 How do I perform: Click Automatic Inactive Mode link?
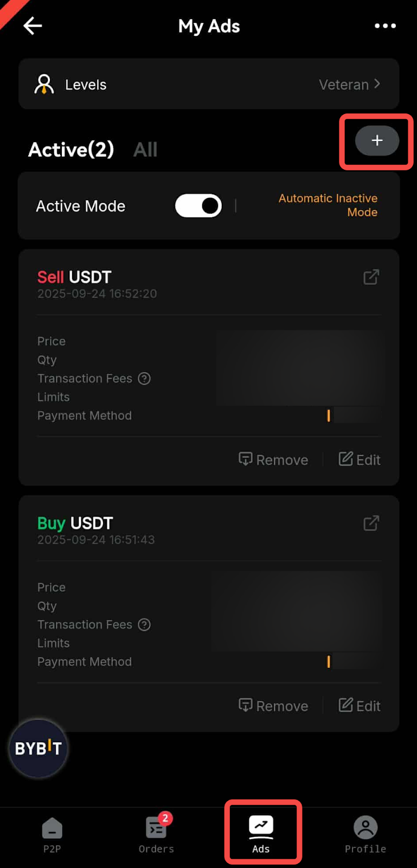pyautogui.click(x=328, y=205)
